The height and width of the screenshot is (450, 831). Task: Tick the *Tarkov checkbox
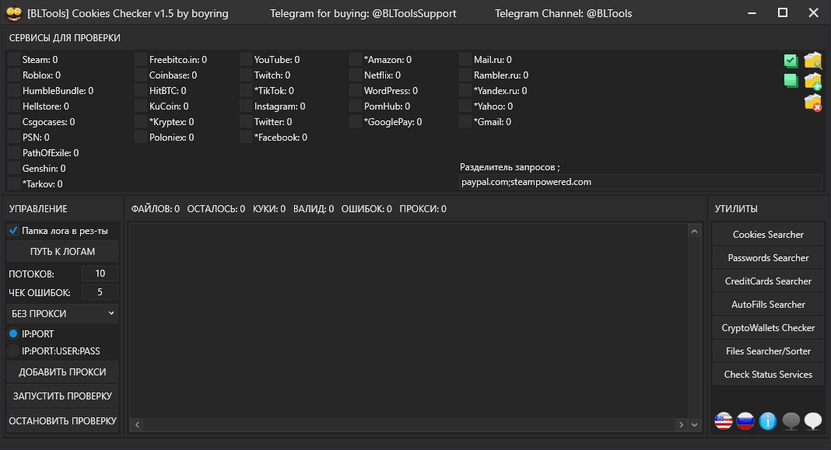(14, 184)
